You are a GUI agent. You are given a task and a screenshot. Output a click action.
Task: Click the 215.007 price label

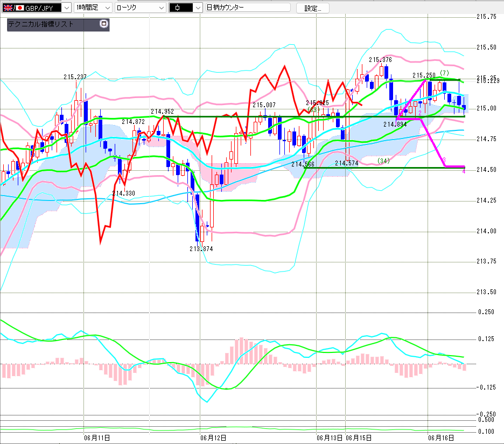(x=264, y=105)
